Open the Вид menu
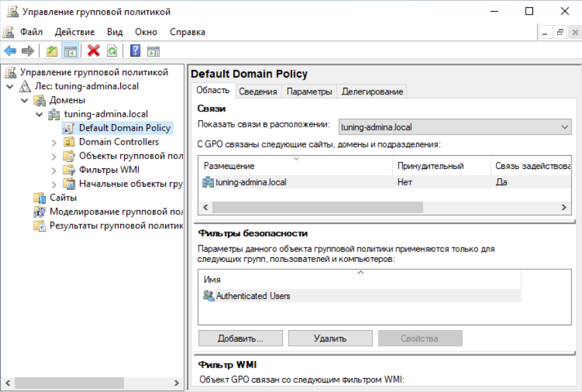 tap(115, 32)
